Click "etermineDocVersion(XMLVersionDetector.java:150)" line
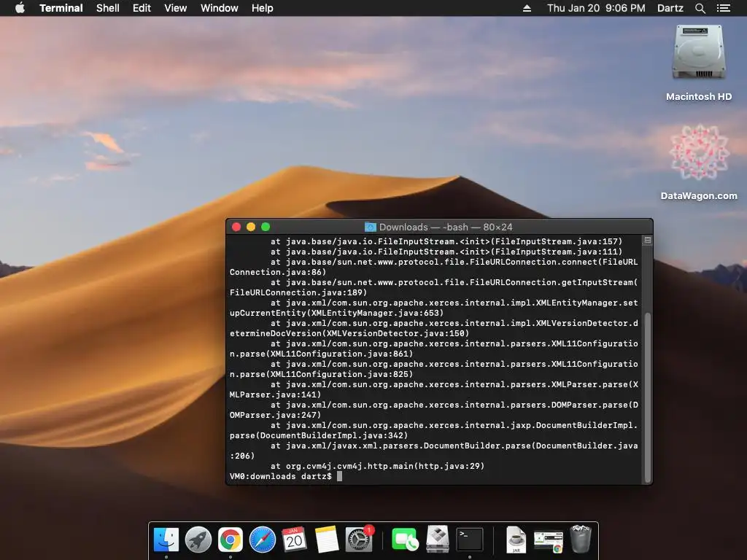The width and height of the screenshot is (747, 560). 349,333
